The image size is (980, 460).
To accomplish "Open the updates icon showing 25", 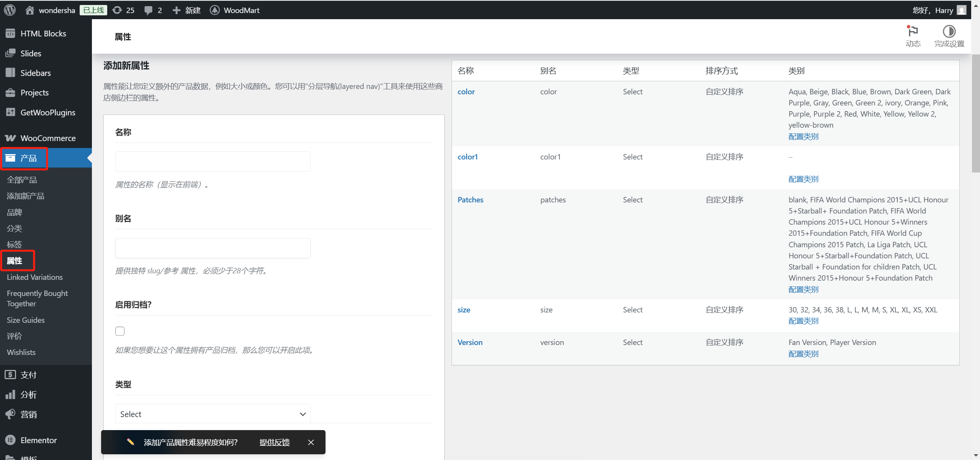I will click(117, 10).
